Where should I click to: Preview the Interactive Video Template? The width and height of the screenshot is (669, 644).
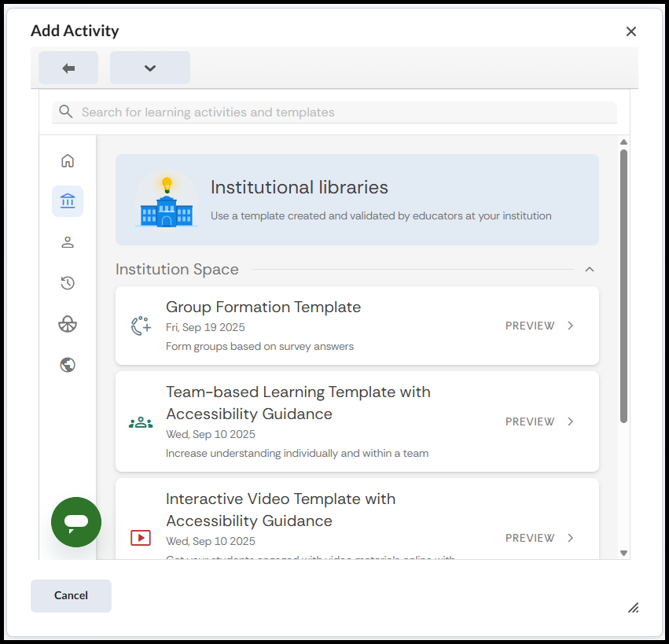539,538
